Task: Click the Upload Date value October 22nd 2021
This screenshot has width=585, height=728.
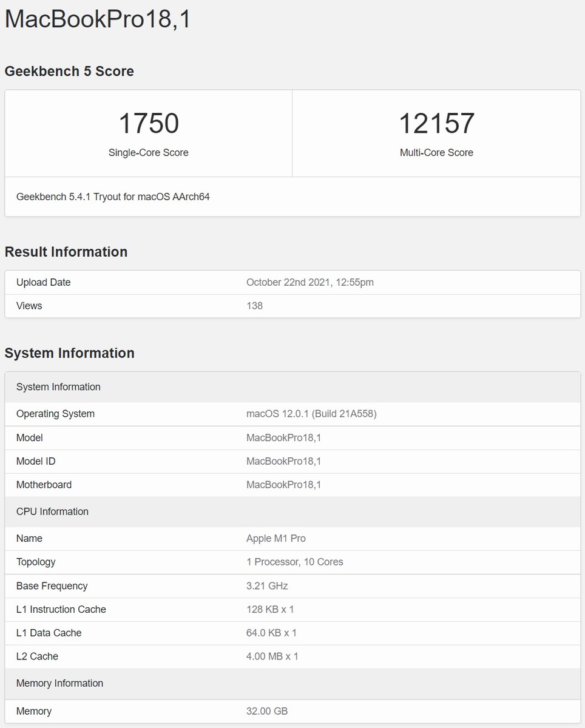Action: point(310,282)
